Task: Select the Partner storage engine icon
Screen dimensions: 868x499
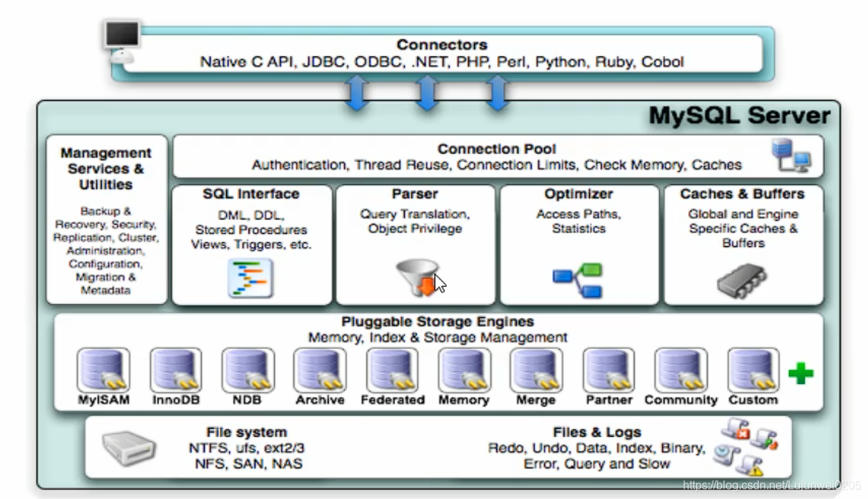Action: (609, 370)
